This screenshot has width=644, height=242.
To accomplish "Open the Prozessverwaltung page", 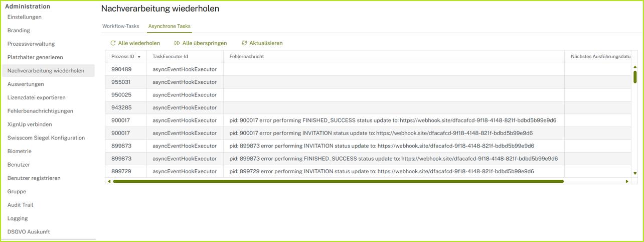I will click(x=31, y=44).
